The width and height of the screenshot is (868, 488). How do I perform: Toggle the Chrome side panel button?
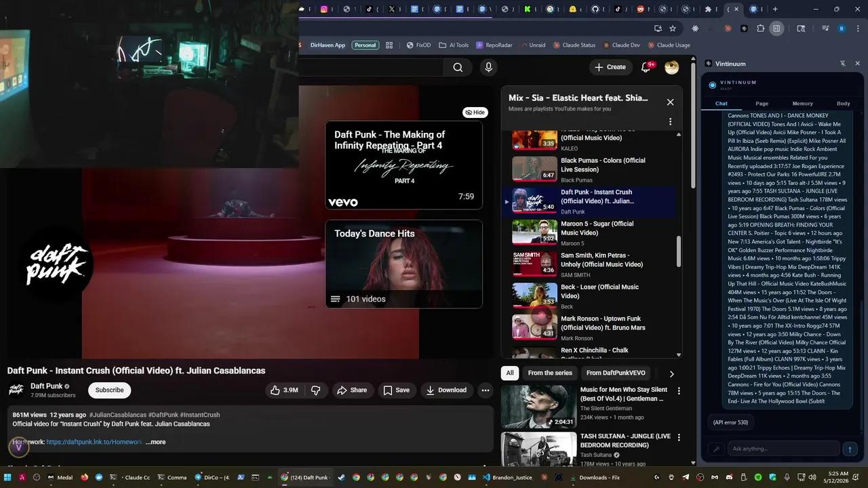click(x=776, y=28)
